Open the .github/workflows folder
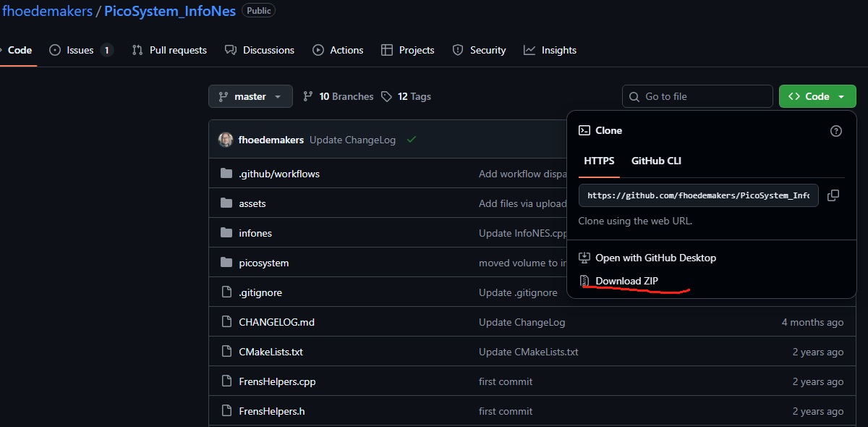The height and width of the screenshot is (427, 868). click(x=279, y=174)
